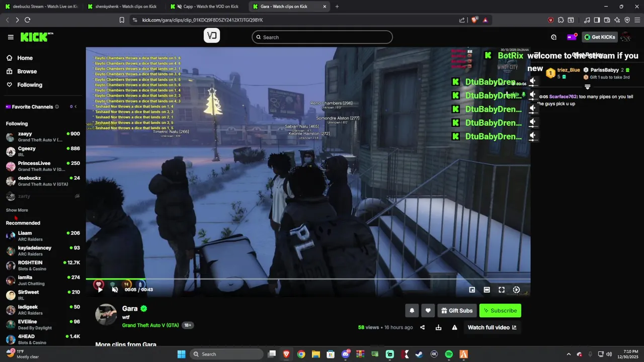Expand Show More followed channels
The height and width of the screenshot is (362, 644).
(x=17, y=210)
